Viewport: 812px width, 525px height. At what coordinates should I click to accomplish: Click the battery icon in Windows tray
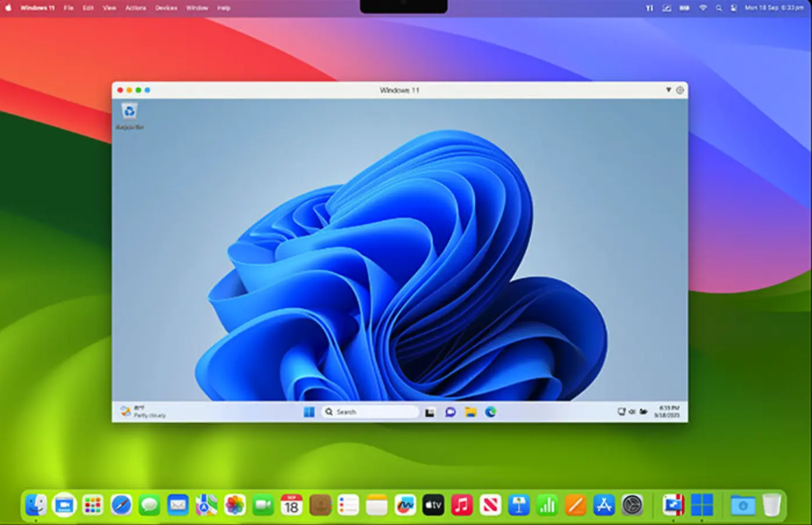pos(644,412)
